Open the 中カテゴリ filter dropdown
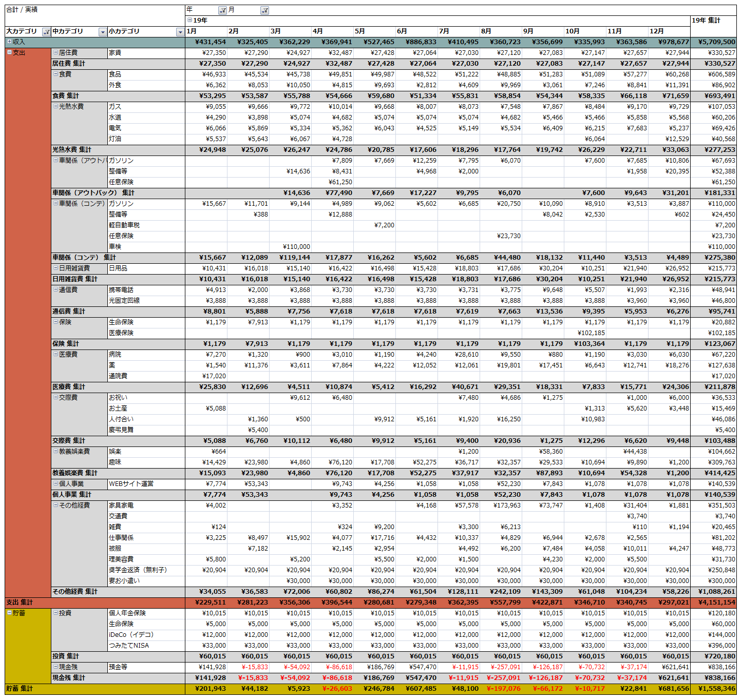Viewport: 742px width, 700px height. pos(103,32)
